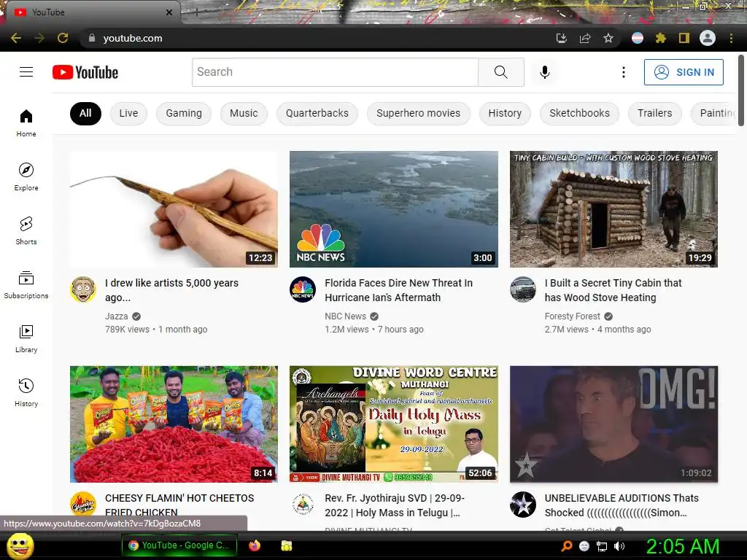
Task: Open Shorts in the sidebar
Action: [x=26, y=230]
